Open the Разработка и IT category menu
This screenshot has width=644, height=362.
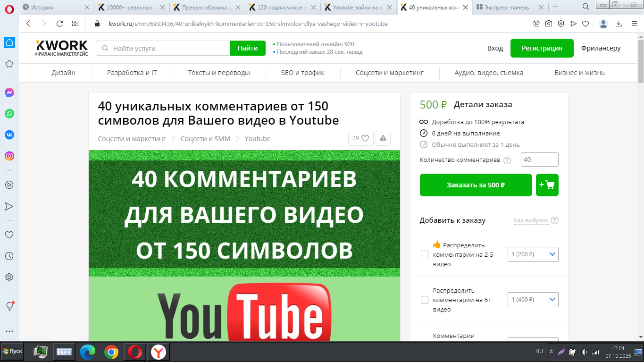tap(132, 73)
